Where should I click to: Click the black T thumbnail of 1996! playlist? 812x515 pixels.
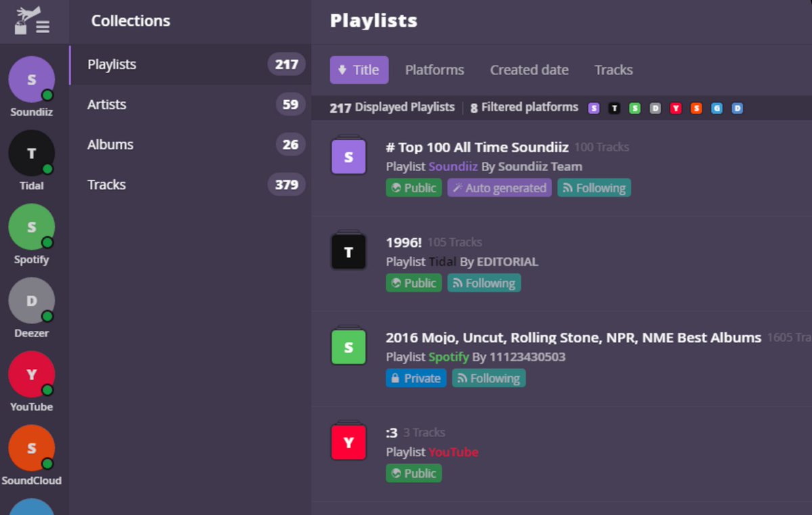(348, 252)
